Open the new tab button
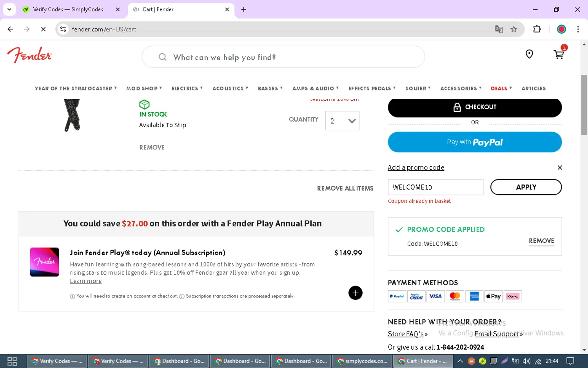The width and height of the screenshot is (588, 368). click(243, 9)
